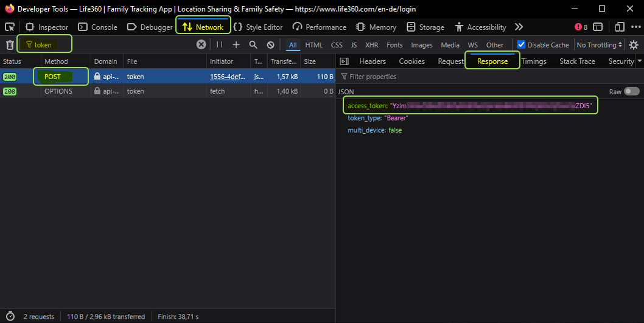Image resolution: width=644 pixels, height=323 pixels.
Task: Sort by the Initiator column header
Action: [x=228, y=61]
